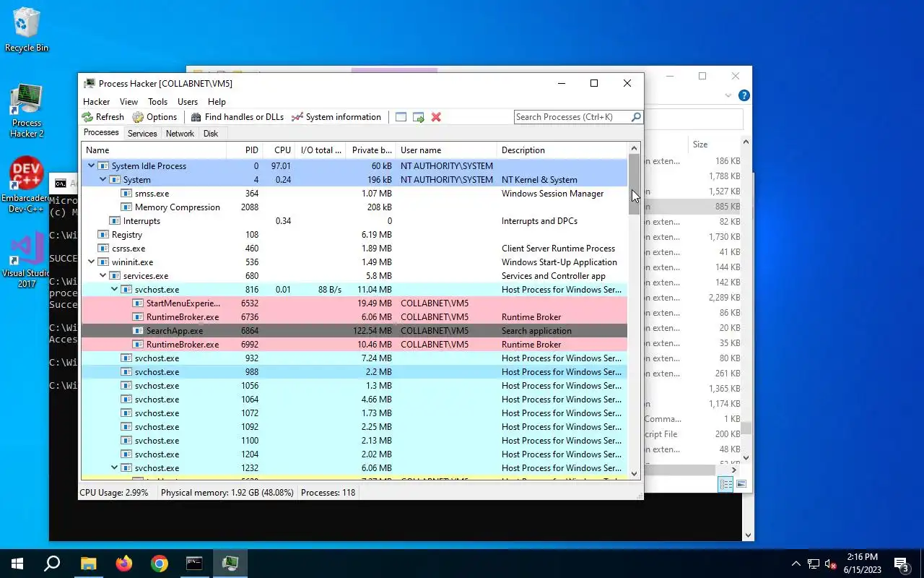Open Recycle Bin desktop icon

(27, 30)
